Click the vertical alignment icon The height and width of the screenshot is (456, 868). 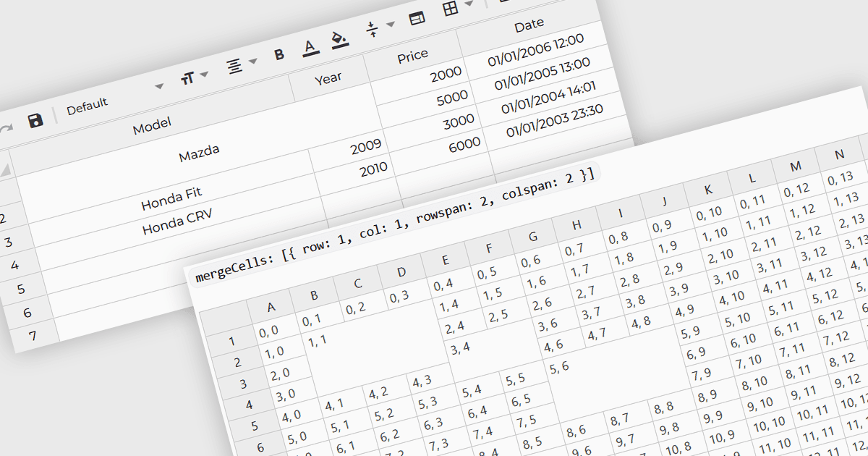(372, 29)
